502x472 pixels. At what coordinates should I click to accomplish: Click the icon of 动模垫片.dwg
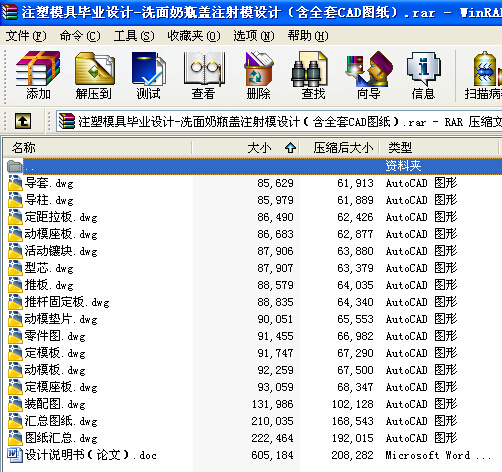tap(15, 319)
